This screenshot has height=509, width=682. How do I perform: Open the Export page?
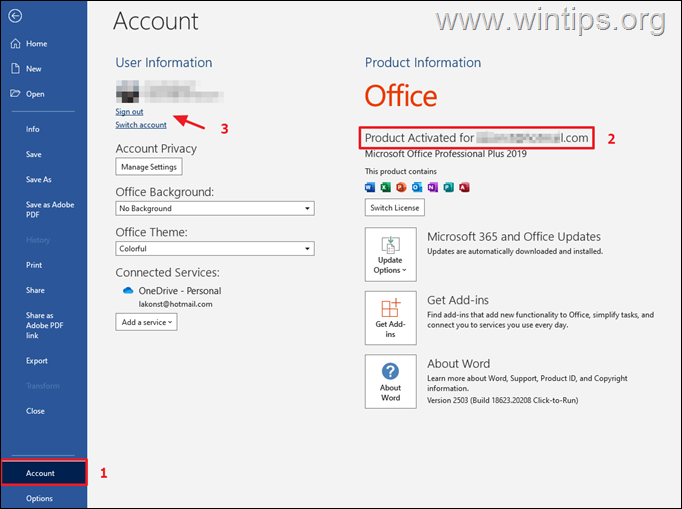point(37,361)
